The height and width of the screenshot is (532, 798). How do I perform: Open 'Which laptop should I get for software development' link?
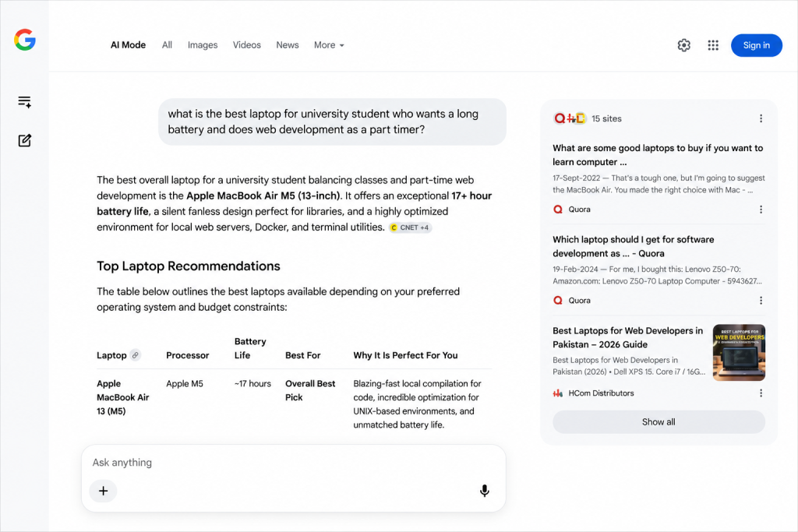pyautogui.click(x=633, y=246)
